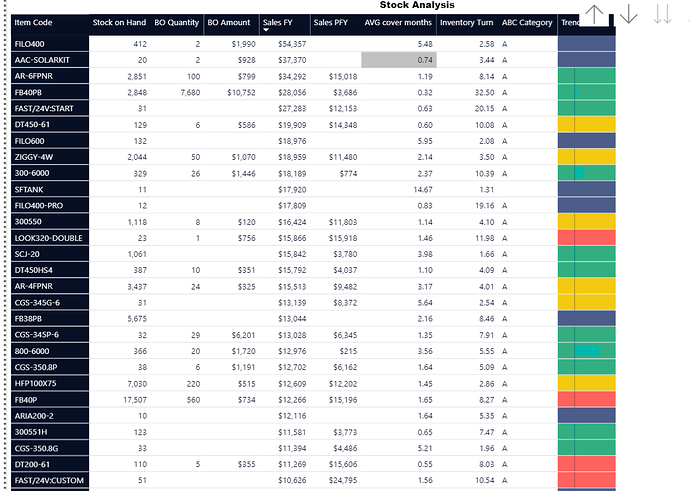Viewport: 690px width, 491px height.
Task: Sort by Sales PFY column header
Action: [x=330, y=22]
